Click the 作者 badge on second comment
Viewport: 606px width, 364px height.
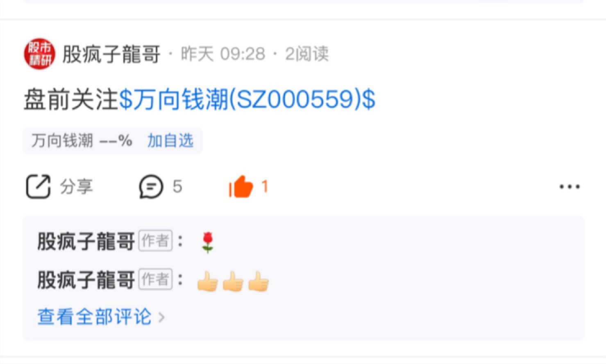tap(155, 279)
